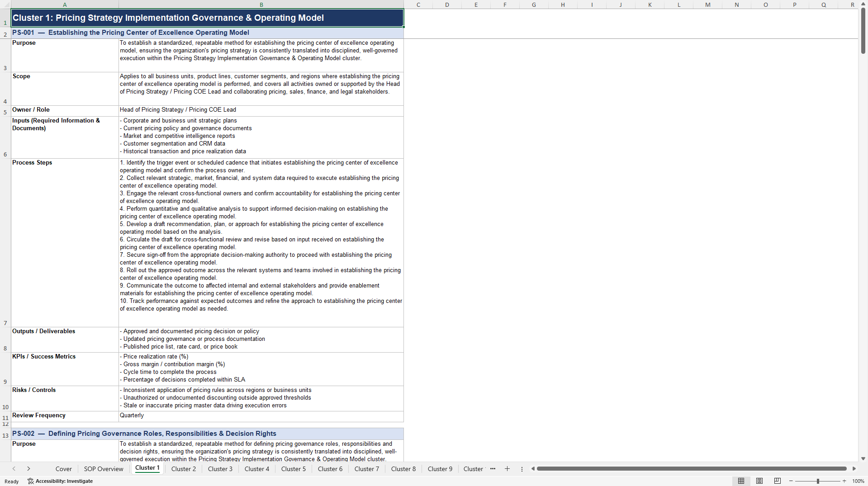Select column H header
This screenshot has width=868, height=486.
[563, 5]
